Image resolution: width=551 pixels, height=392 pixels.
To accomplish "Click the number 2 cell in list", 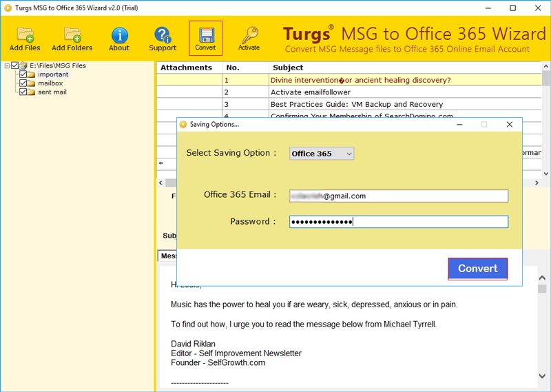I will [245, 92].
